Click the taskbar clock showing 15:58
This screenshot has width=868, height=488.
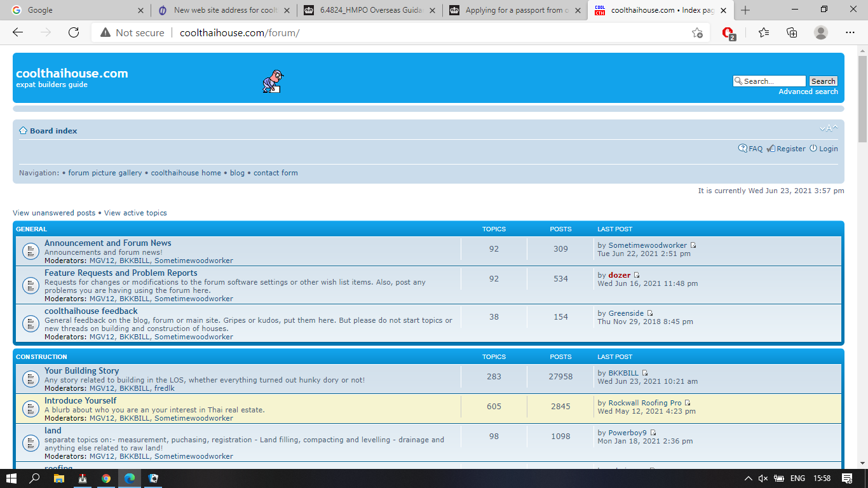[822, 478]
